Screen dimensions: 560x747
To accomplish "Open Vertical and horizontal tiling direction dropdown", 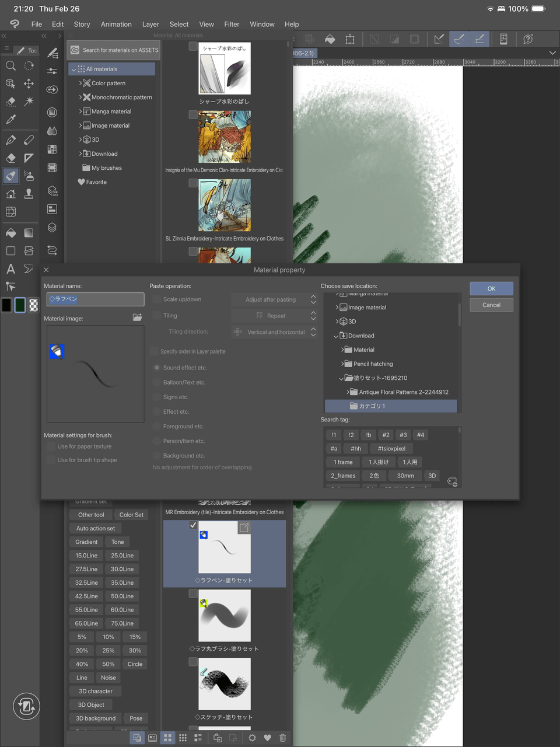I will 274,332.
